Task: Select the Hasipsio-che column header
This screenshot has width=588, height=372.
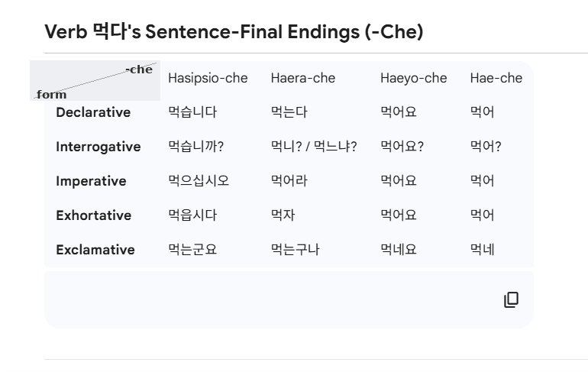Action: coord(208,78)
